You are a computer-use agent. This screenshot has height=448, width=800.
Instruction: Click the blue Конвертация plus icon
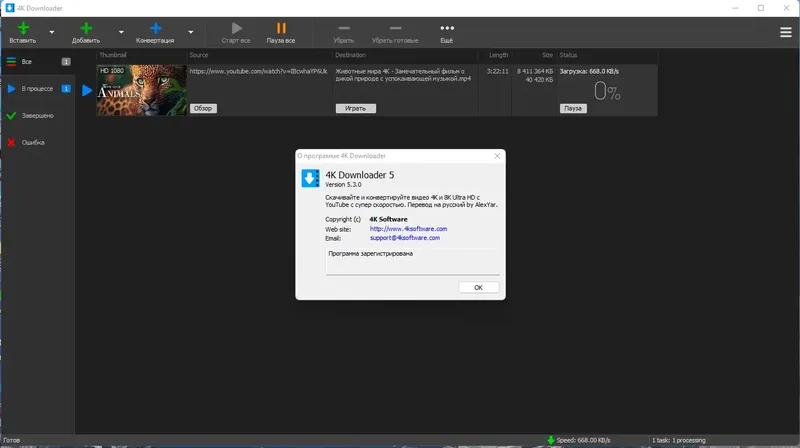pyautogui.click(x=156, y=29)
